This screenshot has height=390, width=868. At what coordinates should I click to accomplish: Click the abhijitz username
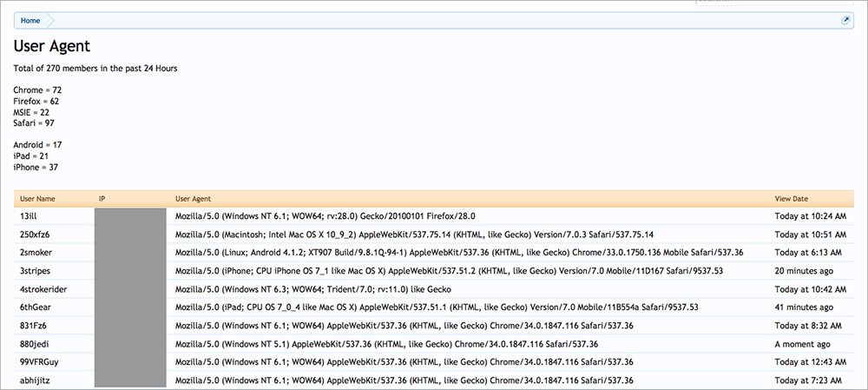tap(36, 380)
